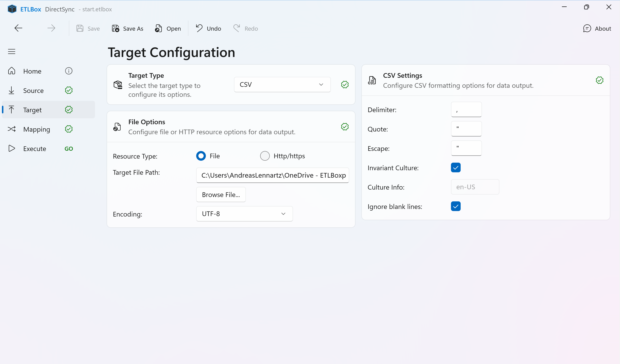Open the Encoding UTF-8 dropdown
The image size is (620, 364).
tap(244, 213)
